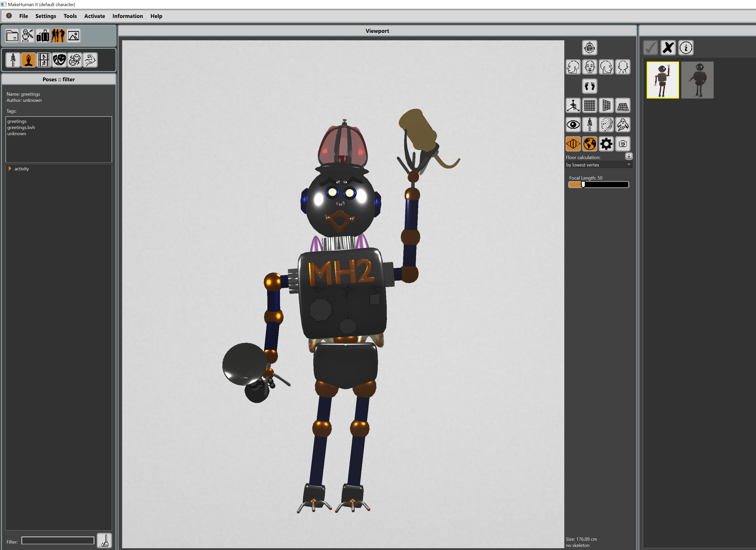Choose the Skeleton/rig tool icon in the left toolbar
Viewport: 756px width, 550px height.
[x=13, y=60]
